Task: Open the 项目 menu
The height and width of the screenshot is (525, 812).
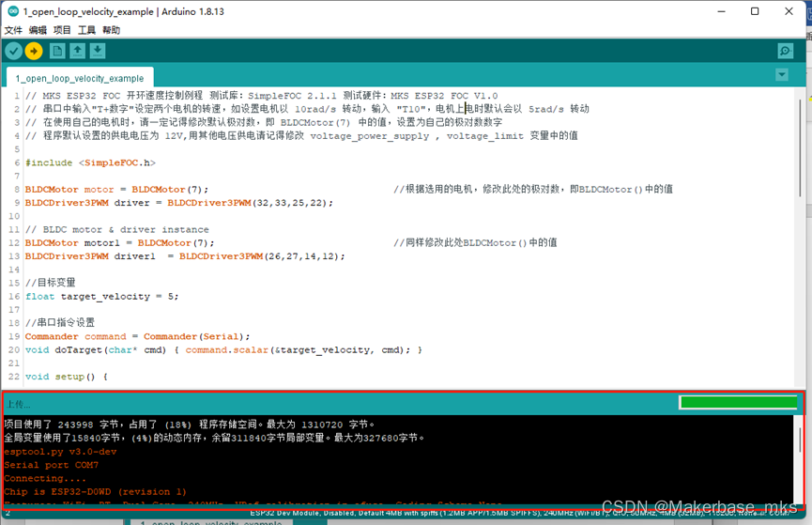Action: [62, 30]
